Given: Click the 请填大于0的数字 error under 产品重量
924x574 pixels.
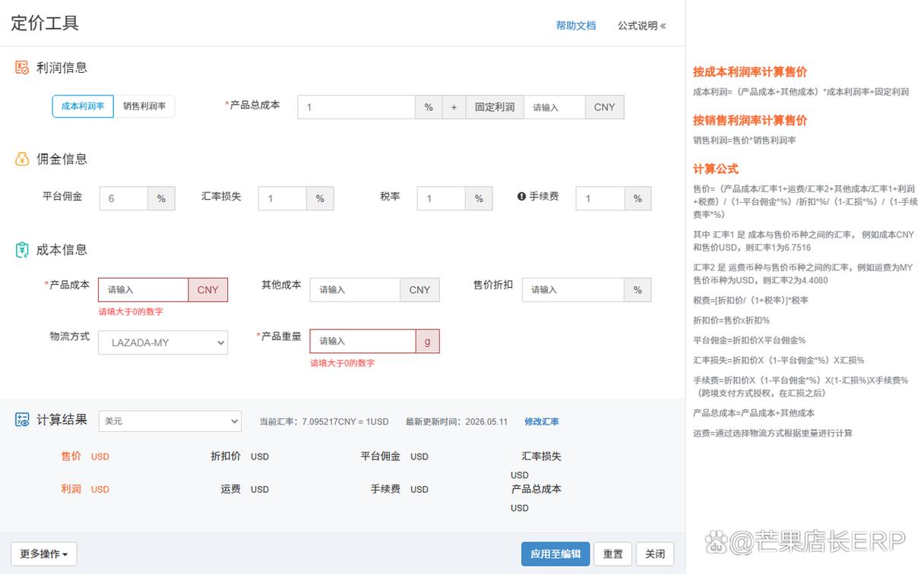Looking at the screenshot, I should (342, 363).
